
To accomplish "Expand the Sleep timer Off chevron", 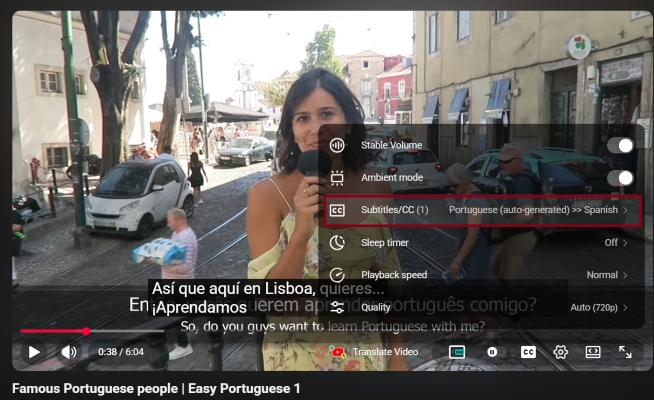I will click(625, 243).
